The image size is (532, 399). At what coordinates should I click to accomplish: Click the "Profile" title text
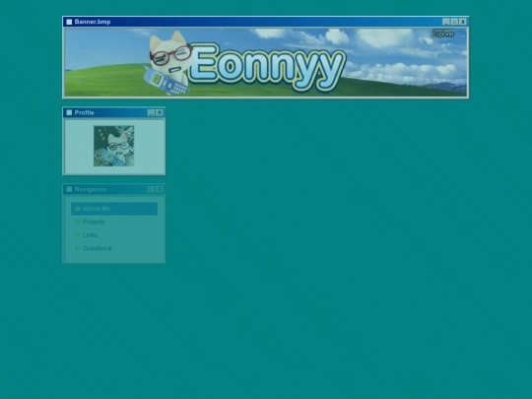[x=84, y=112]
